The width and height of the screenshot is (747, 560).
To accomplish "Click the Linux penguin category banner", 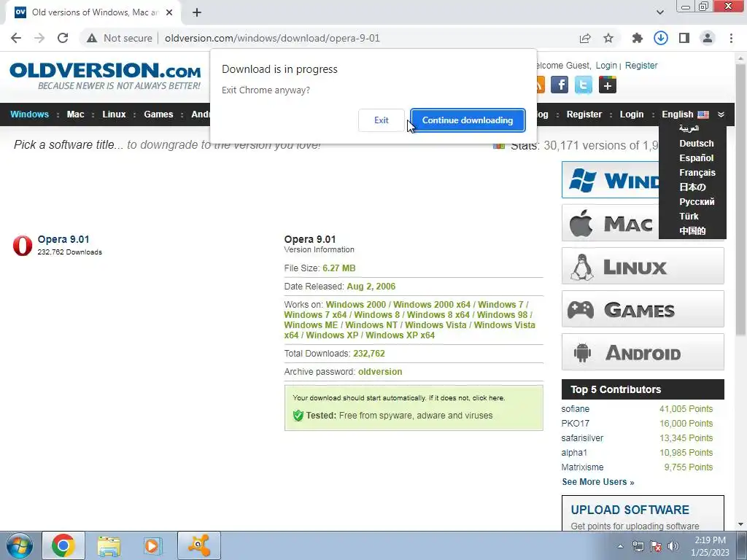I will click(x=643, y=266).
